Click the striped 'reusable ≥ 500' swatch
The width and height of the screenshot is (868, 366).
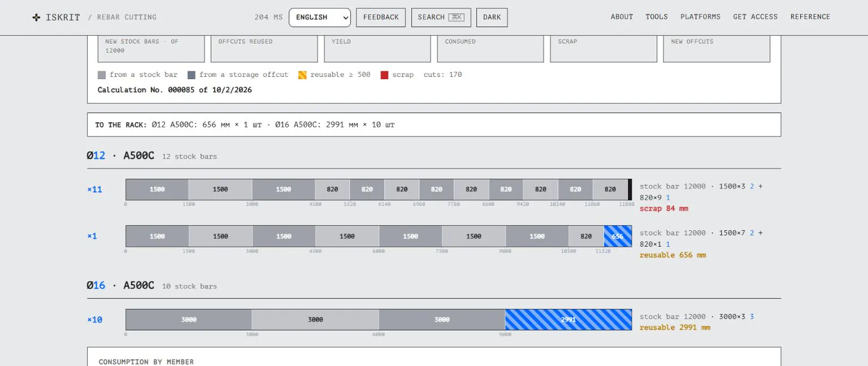(302, 75)
